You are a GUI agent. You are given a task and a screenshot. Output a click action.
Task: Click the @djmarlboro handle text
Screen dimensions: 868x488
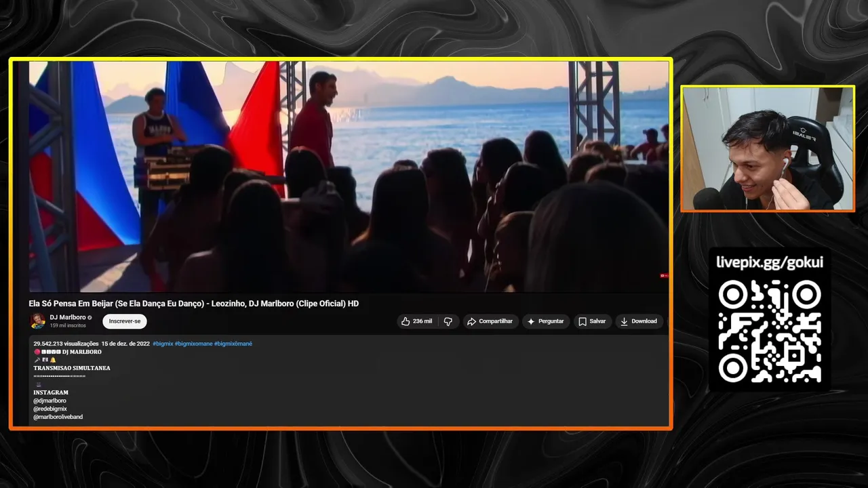click(x=50, y=401)
